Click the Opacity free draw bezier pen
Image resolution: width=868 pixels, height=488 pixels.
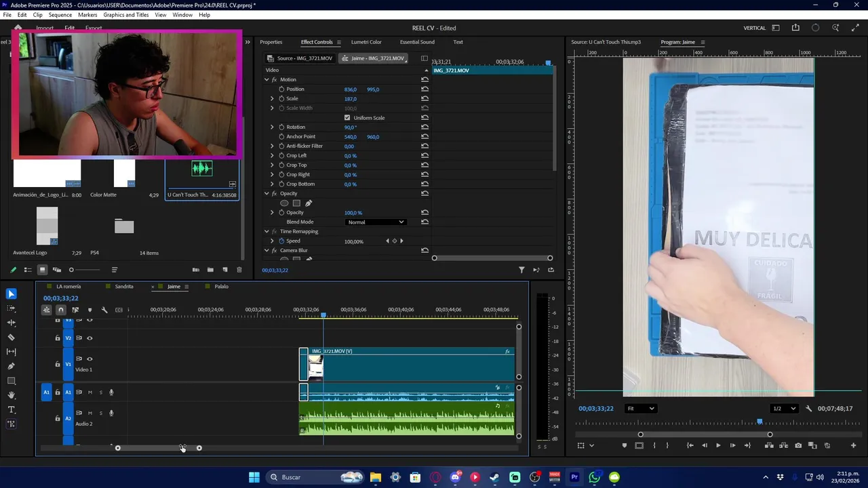pos(309,203)
